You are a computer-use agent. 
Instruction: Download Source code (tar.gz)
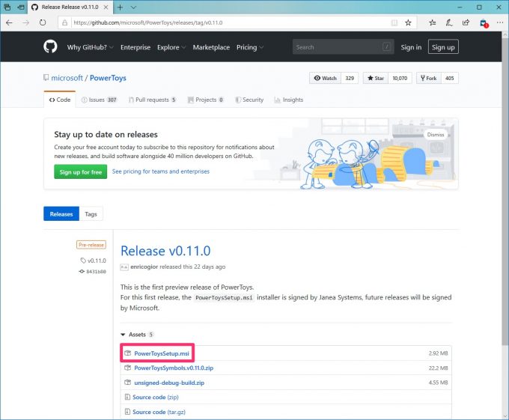click(x=159, y=413)
